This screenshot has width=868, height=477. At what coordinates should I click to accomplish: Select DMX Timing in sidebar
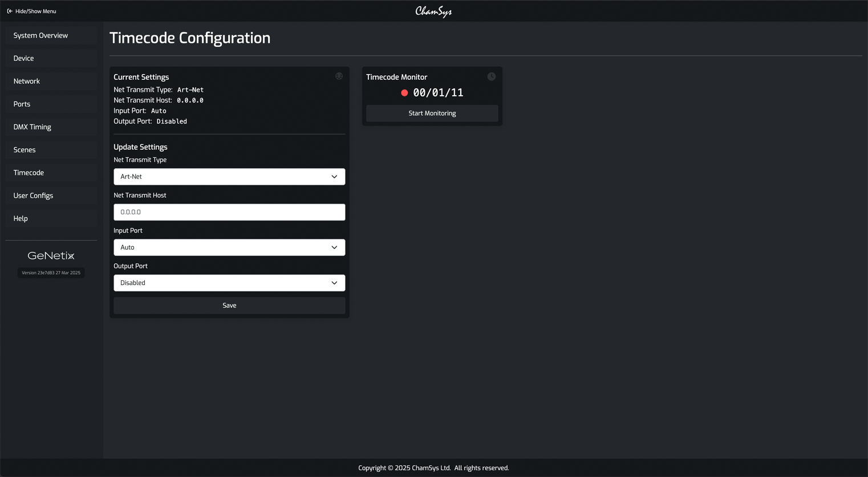[x=32, y=127]
